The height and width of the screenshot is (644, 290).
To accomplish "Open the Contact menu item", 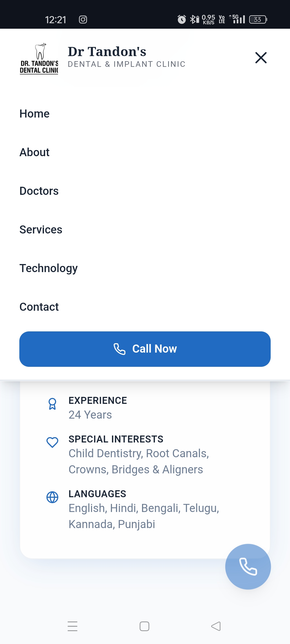I will tap(39, 307).
